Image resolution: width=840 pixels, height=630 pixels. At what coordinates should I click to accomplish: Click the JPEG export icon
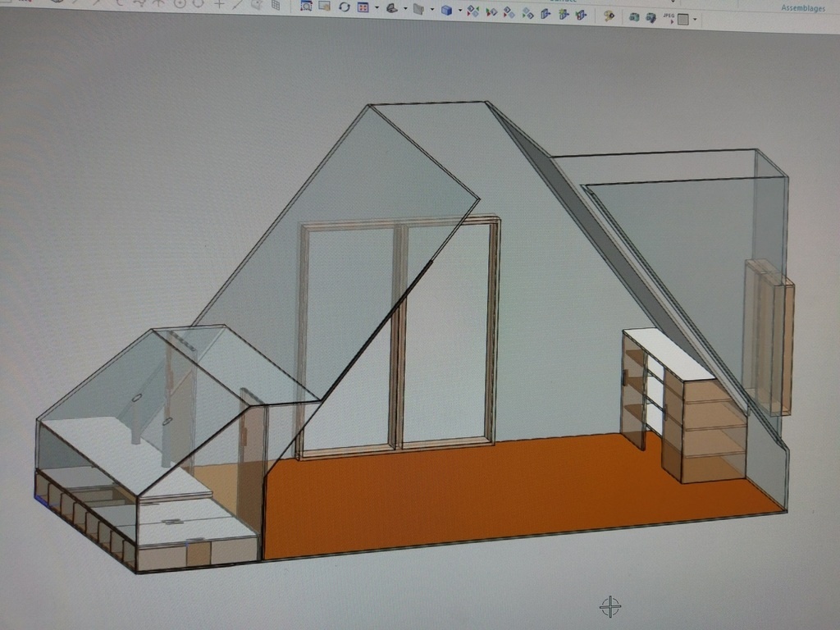669,18
